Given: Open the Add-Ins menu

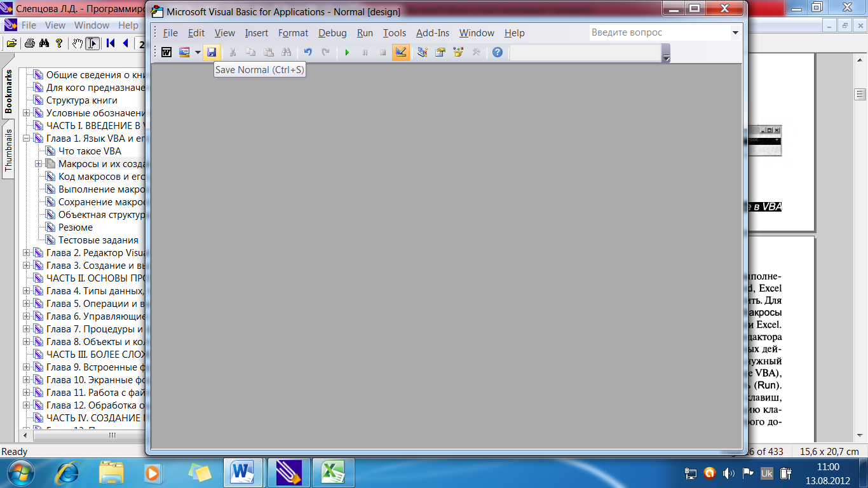Looking at the screenshot, I should (433, 33).
